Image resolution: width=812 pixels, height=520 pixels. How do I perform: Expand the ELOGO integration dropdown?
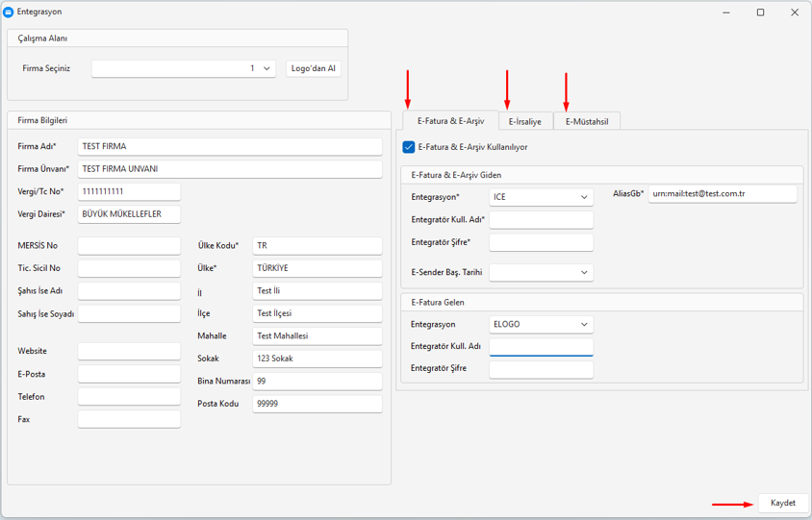541,325
